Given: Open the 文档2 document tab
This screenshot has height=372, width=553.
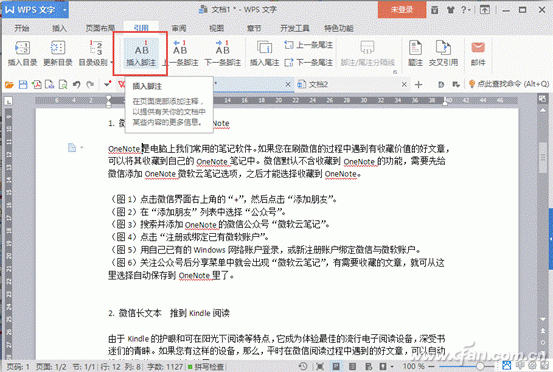Looking at the screenshot, I should click(318, 84).
